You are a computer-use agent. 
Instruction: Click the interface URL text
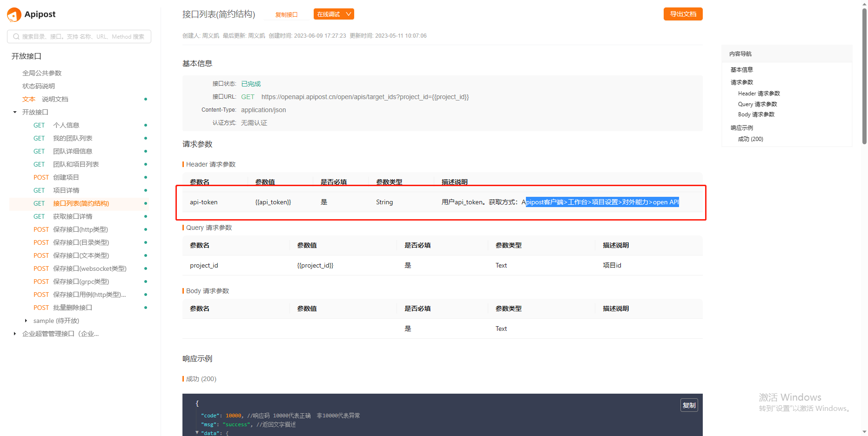click(365, 97)
